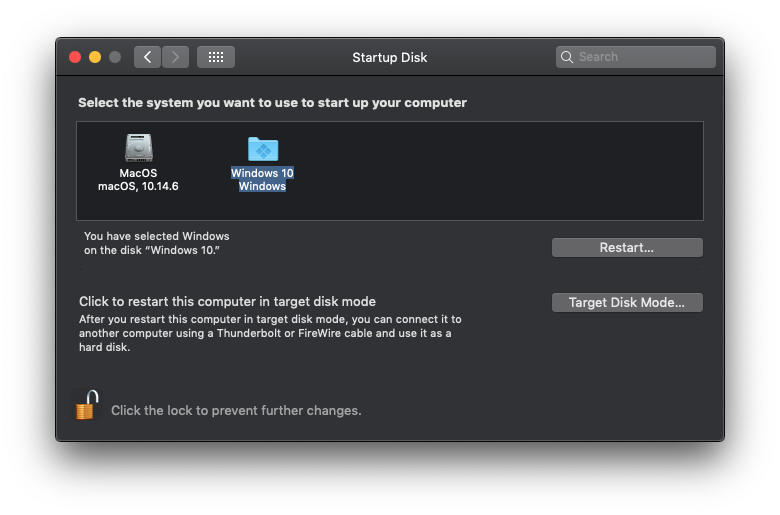Click the macOS, 10.14.6 version text

coord(138,186)
